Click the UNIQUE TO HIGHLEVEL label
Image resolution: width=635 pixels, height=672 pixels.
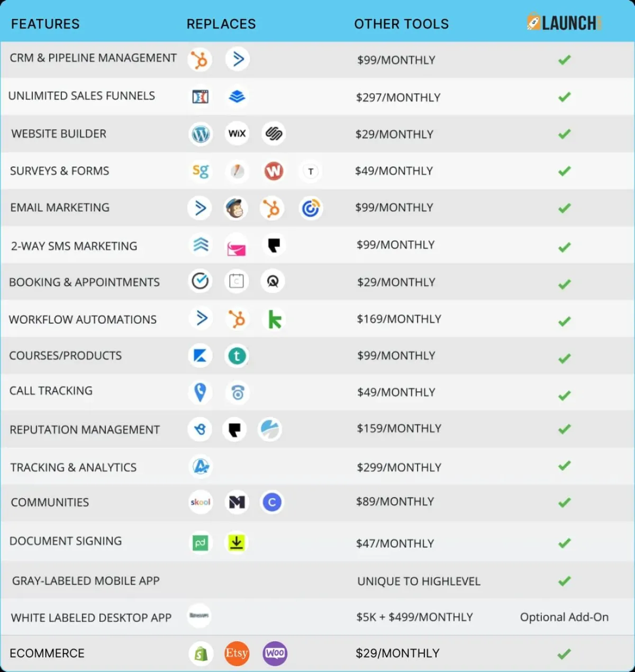[x=419, y=581]
